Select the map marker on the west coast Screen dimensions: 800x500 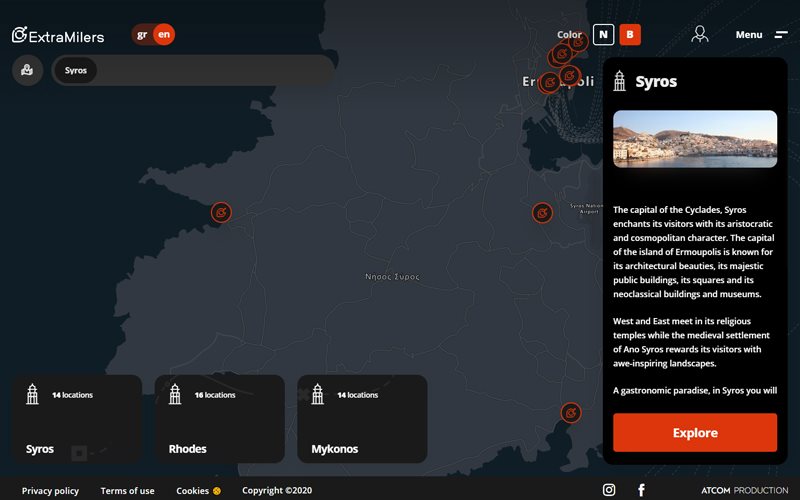tap(222, 212)
